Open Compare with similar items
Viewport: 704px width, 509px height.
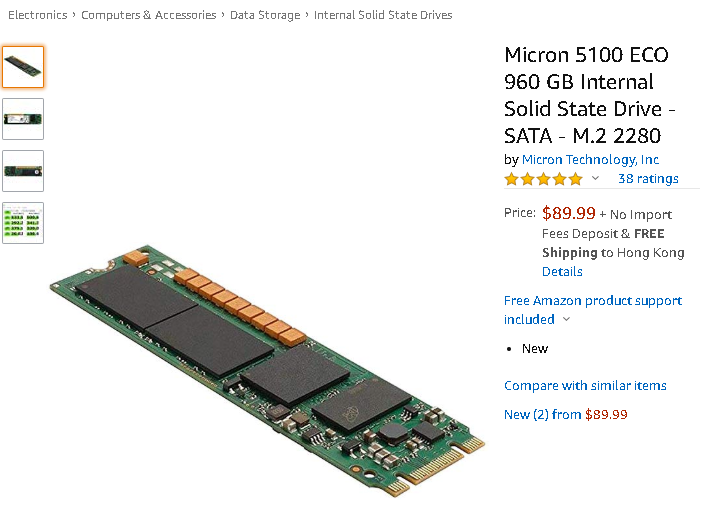585,386
